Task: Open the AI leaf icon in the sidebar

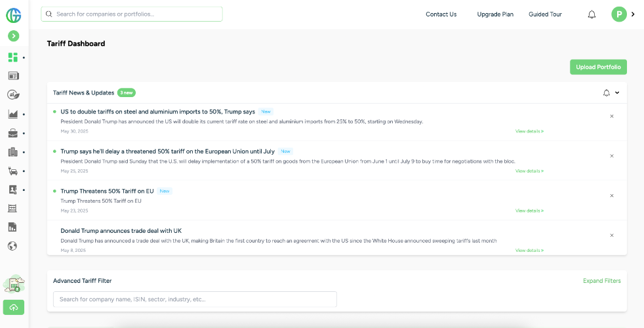Action: pyautogui.click(x=13, y=95)
